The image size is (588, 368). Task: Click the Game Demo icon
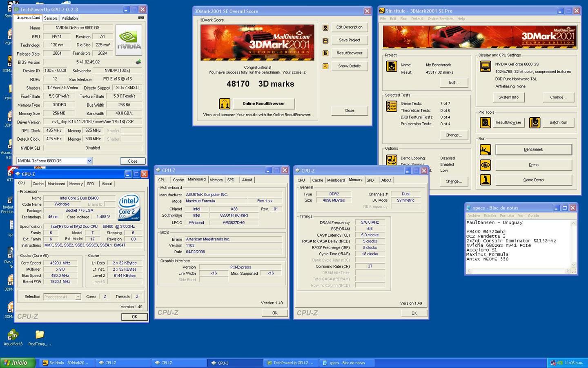(485, 180)
